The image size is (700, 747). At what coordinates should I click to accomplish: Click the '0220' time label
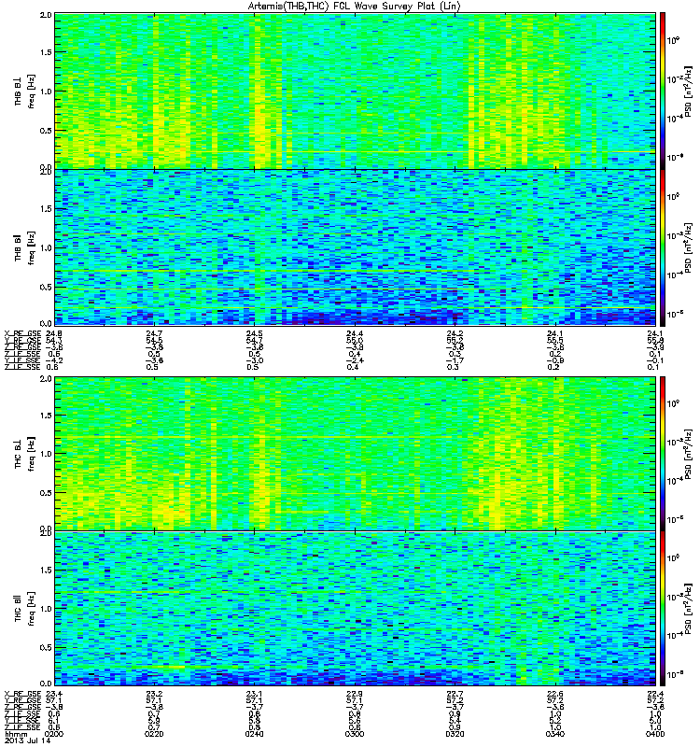154,734
